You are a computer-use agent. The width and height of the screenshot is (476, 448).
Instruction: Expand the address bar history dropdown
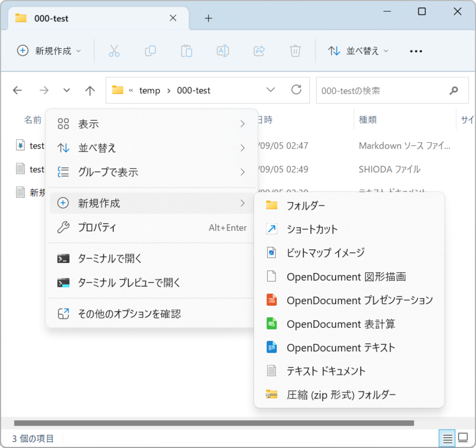click(x=271, y=90)
